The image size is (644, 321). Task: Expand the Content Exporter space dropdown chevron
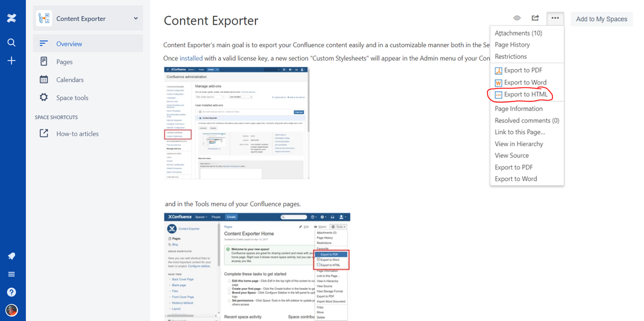(x=136, y=18)
